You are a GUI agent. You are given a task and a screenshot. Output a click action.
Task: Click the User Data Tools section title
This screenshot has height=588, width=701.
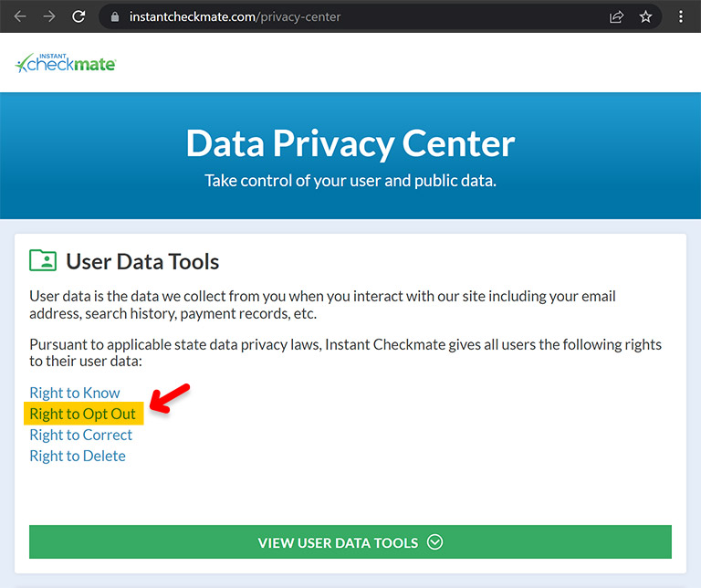click(x=142, y=261)
